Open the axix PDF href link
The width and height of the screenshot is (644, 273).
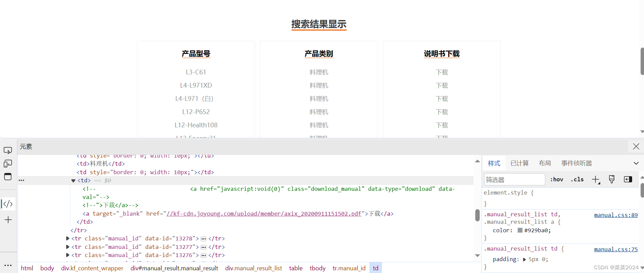pyautogui.click(x=264, y=214)
